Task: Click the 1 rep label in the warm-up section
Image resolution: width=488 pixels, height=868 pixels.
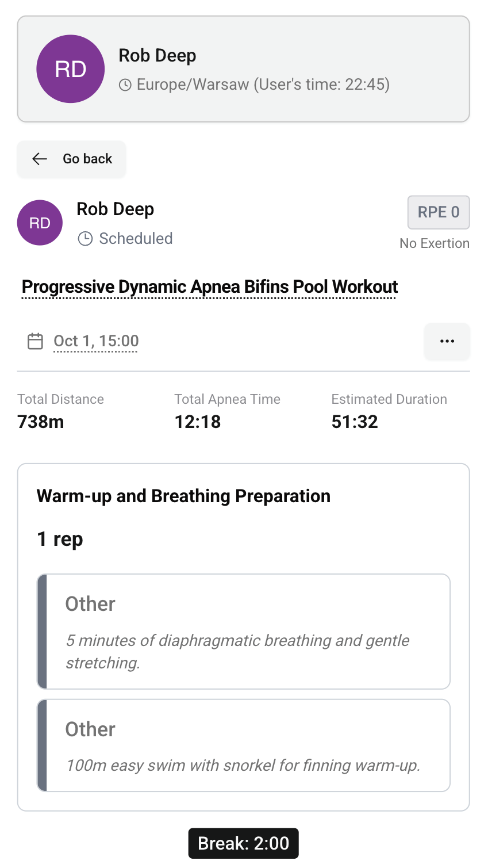Action: coord(59,539)
